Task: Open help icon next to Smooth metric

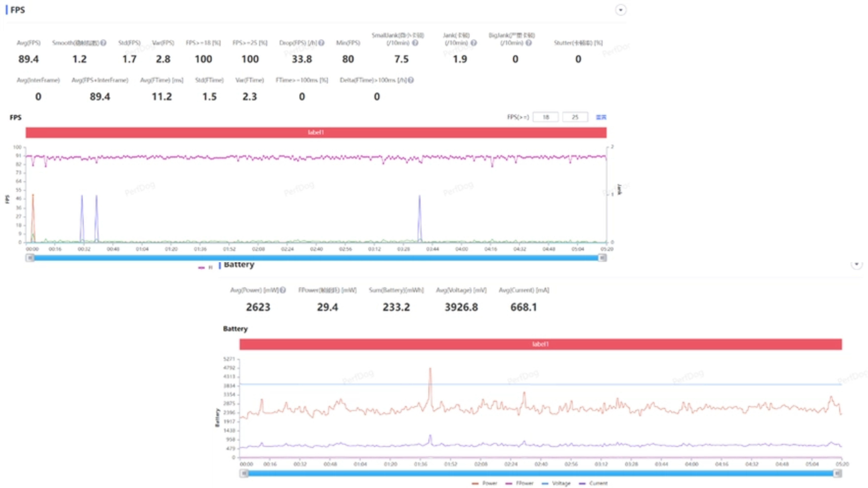Action: (x=103, y=43)
